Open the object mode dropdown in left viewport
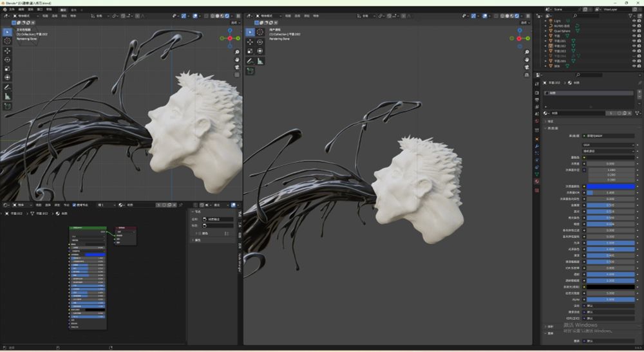644x352 pixels. 22,15
